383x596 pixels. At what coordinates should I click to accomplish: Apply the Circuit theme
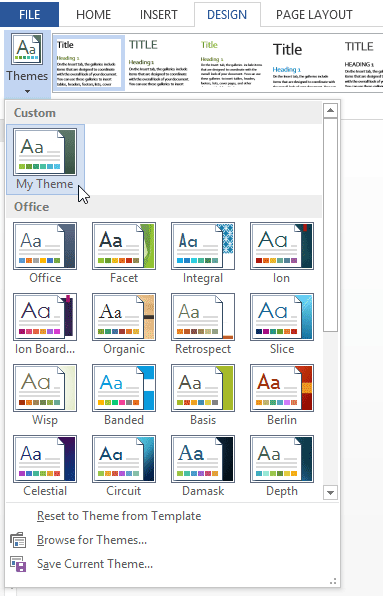point(124,466)
